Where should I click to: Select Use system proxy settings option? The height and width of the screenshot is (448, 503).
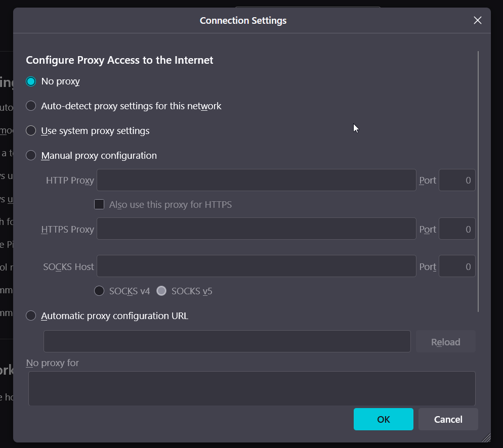31,131
